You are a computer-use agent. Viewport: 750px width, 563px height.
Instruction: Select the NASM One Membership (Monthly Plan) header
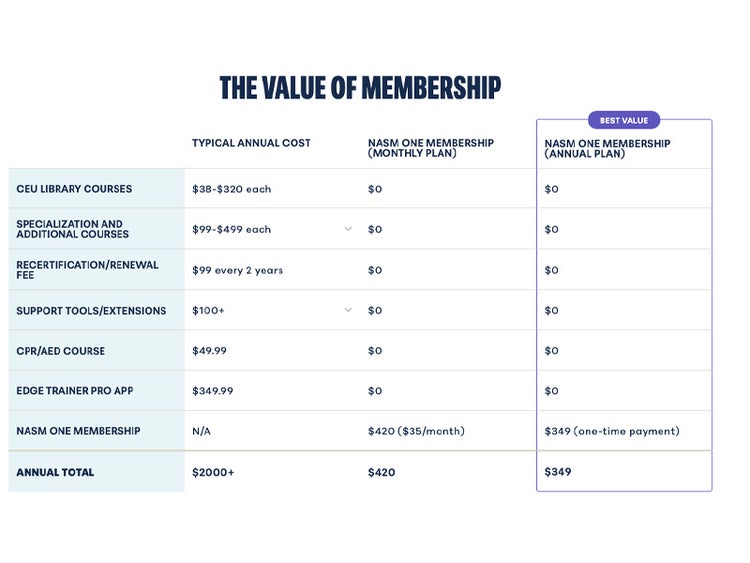(430, 149)
